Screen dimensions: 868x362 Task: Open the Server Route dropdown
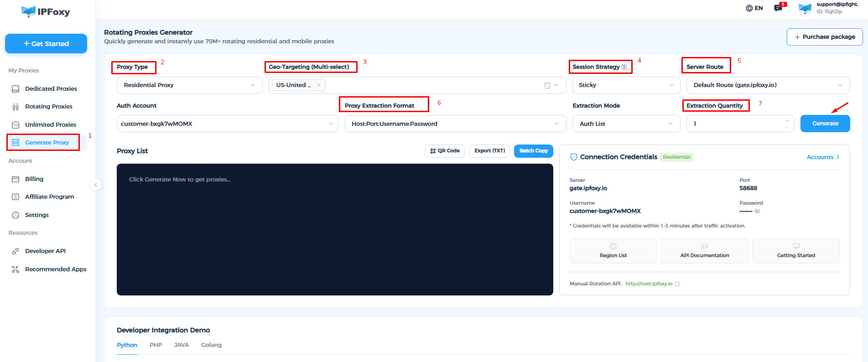tap(768, 85)
